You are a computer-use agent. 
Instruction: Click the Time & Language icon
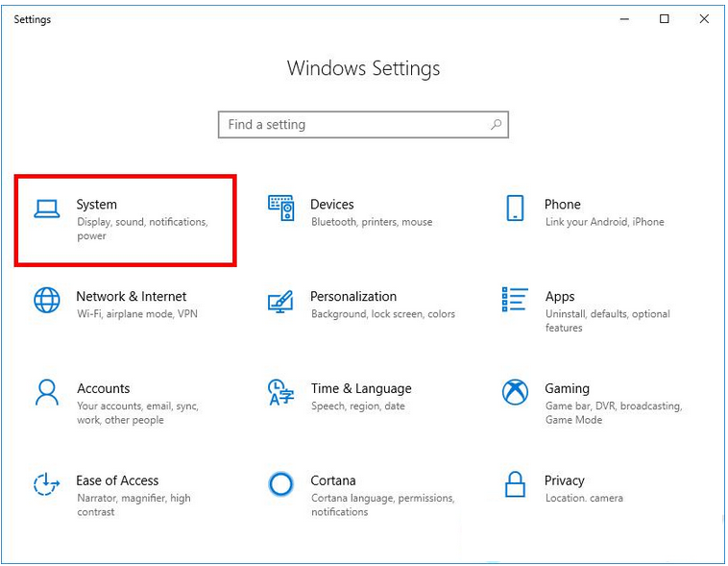pos(280,392)
